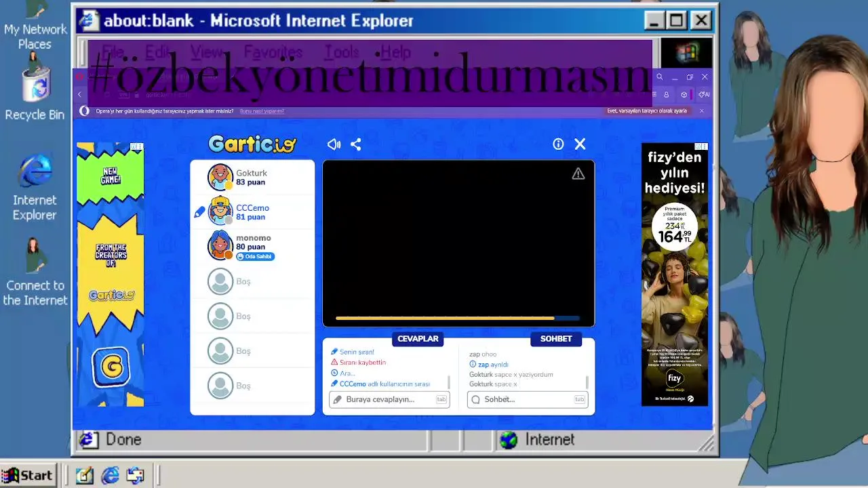Viewport: 868px width, 488px height.
Task: Click the pencil icon beside CCCemo
Action: click(x=199, y=212)
